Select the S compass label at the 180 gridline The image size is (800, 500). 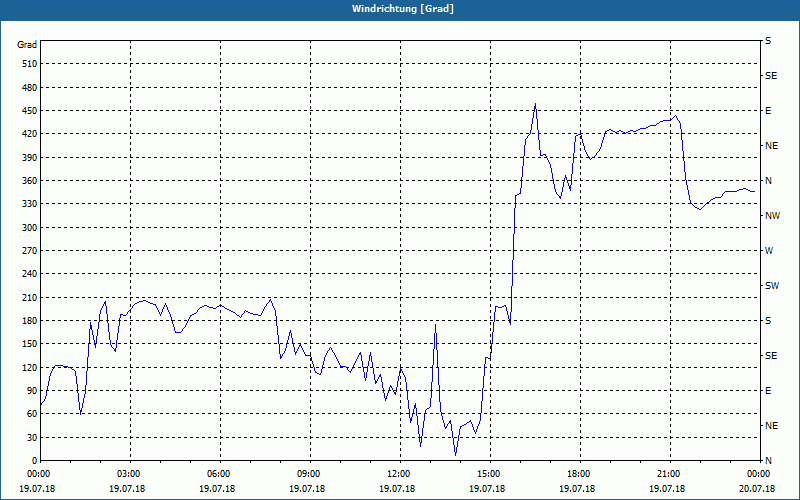tap(768, 320)
